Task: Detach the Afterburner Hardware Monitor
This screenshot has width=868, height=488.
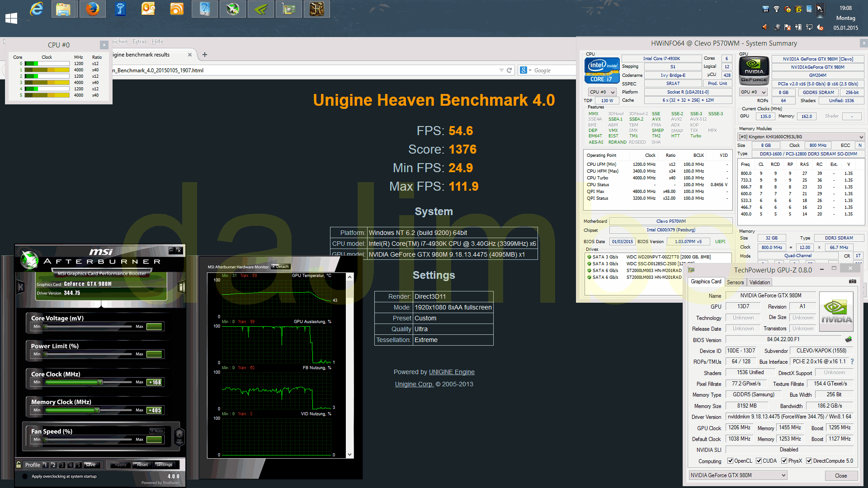Action: (280, 267)
